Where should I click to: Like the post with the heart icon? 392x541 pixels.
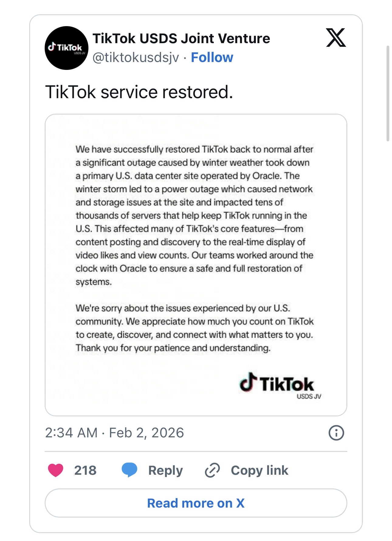click(56, 470)
